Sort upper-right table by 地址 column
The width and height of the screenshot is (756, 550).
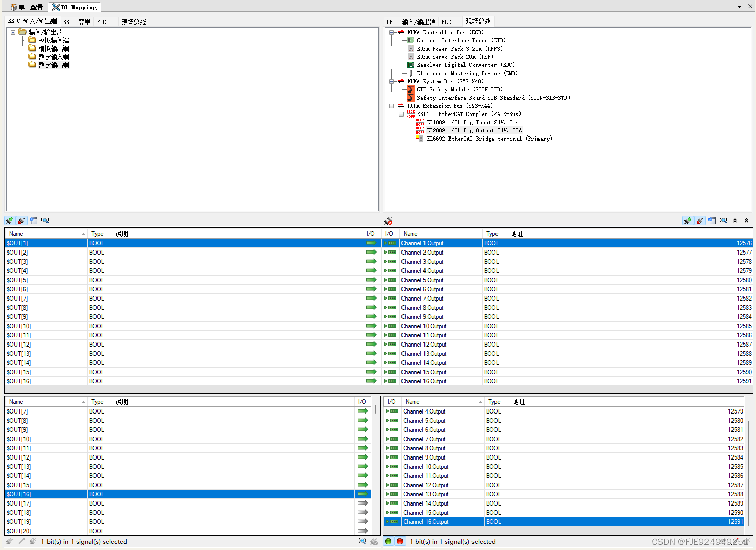point(630,234)
